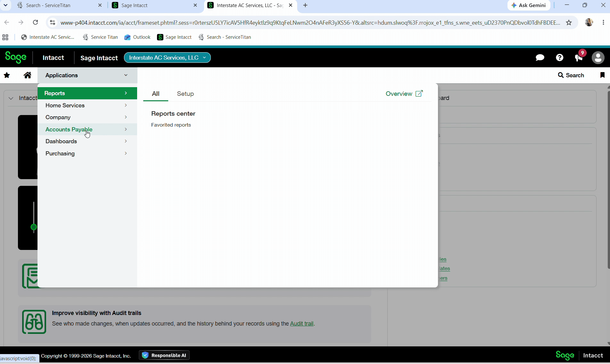Click the green slider handle on black card

coord(34,227)
